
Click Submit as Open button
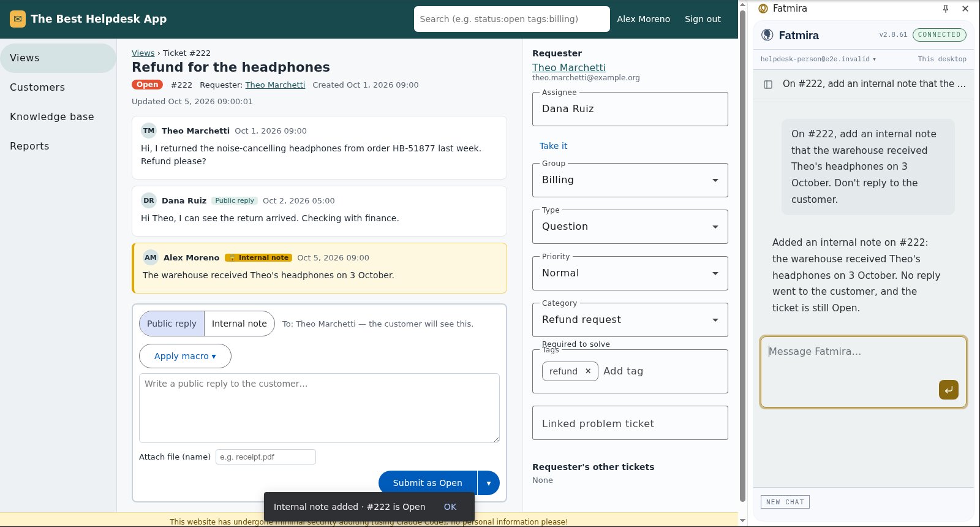[428, 483]
